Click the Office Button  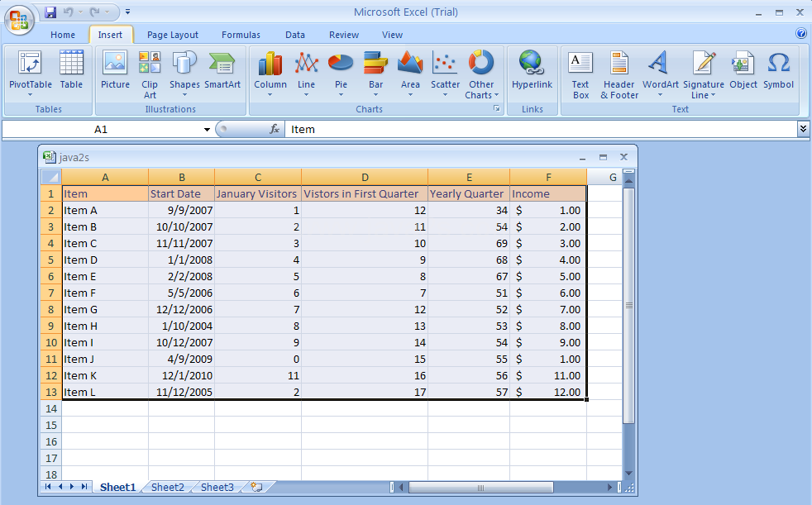pyautogui.click(x=19, y=20)
